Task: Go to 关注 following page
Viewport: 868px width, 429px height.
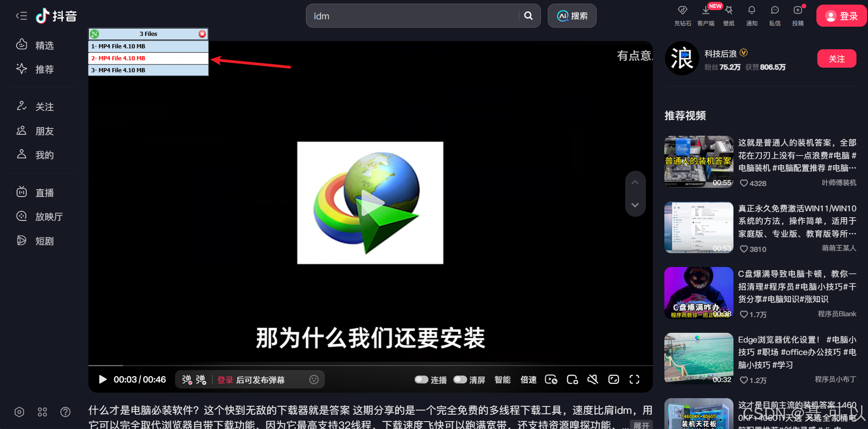Action: click(x=35, y=106)
